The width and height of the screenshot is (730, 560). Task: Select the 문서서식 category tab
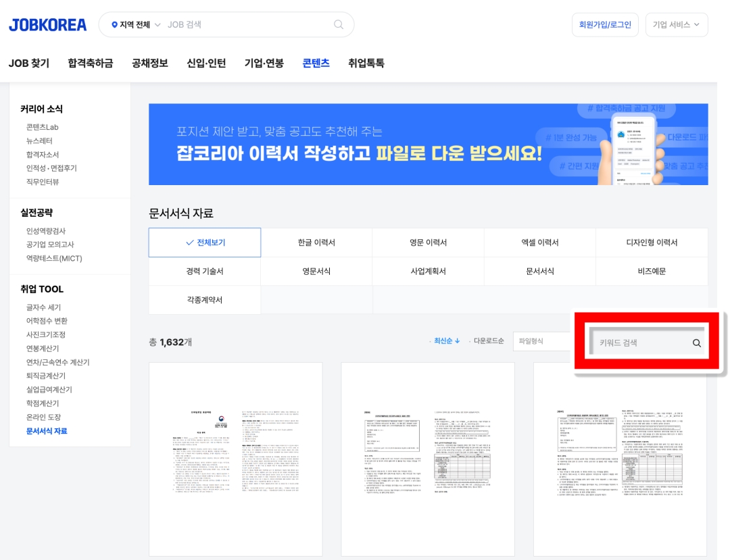(540, 271)
